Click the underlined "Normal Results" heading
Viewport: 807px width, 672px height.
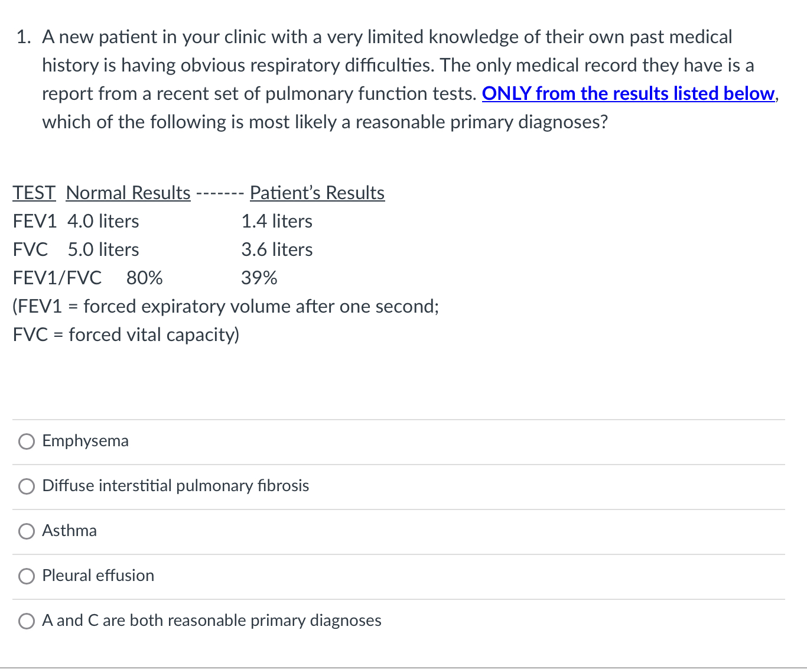pyautogui.click(x=128, y=193)
